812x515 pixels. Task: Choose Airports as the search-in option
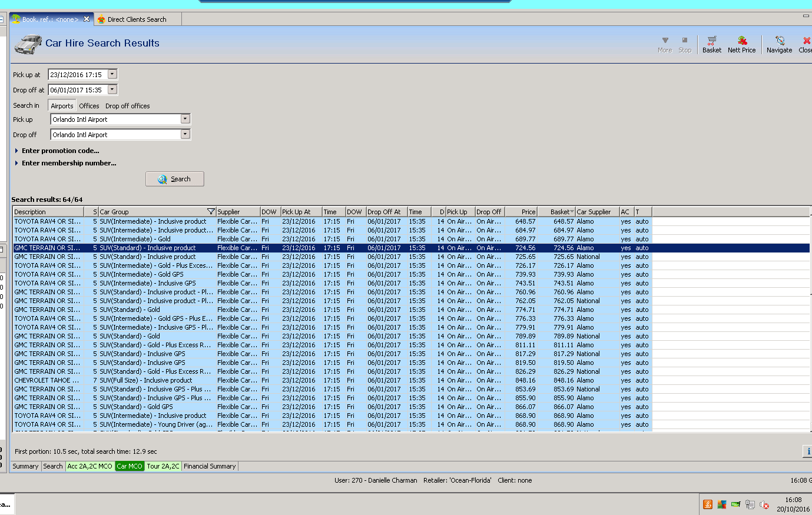coord(62,106)
